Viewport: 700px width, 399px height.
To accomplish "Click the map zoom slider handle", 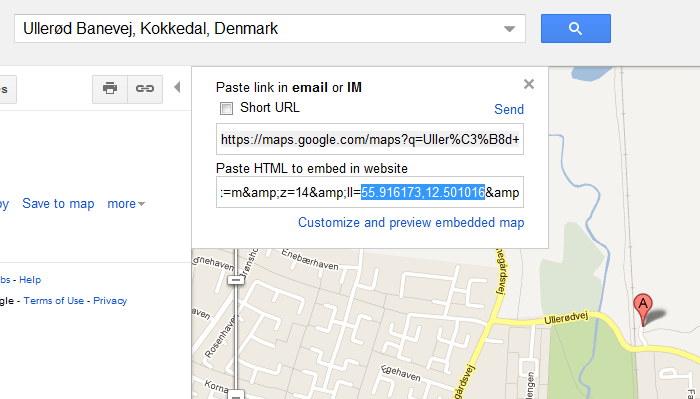I will [236, 280].
